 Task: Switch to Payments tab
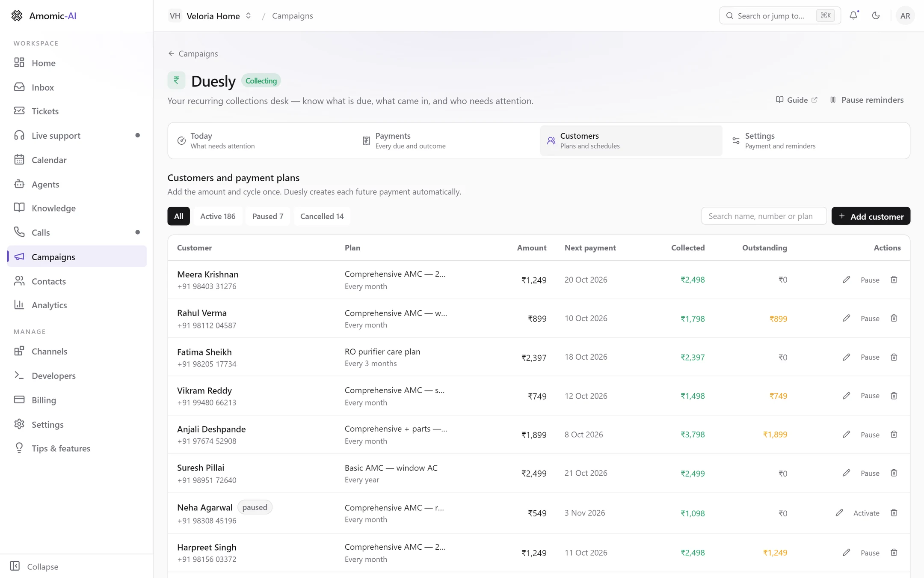click(x=446, y=140)
